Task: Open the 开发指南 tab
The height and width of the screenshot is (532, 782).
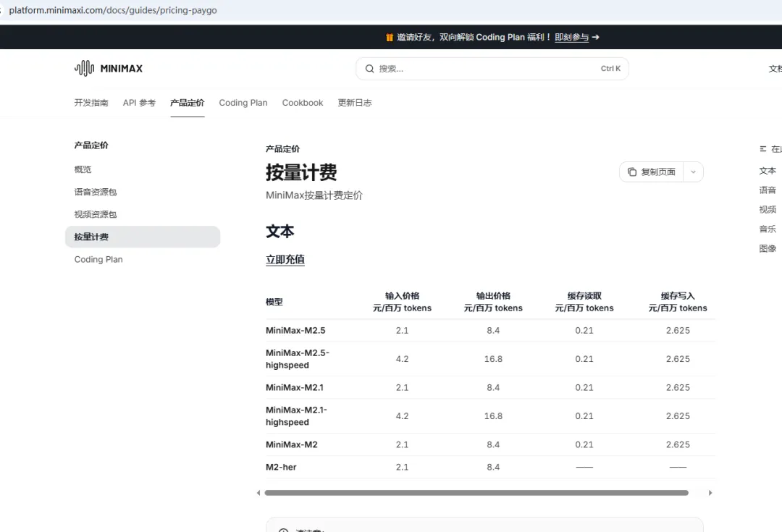Action: pyautogui.click(x=91, y=103)
